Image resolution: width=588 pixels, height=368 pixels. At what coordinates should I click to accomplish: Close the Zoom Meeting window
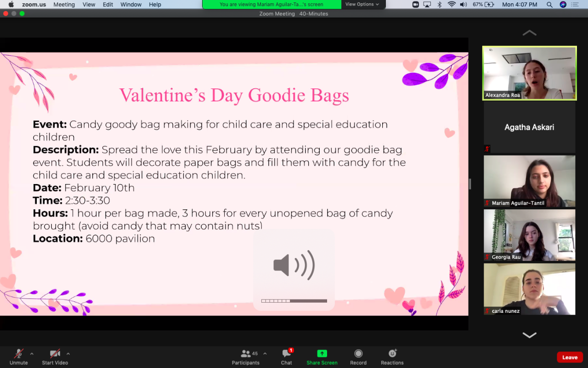coord(6,13)
